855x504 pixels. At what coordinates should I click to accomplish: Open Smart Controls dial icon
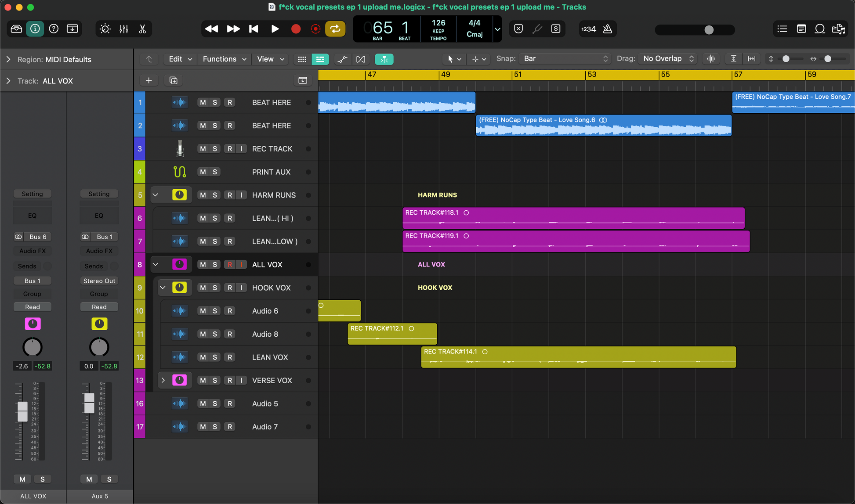105,29
